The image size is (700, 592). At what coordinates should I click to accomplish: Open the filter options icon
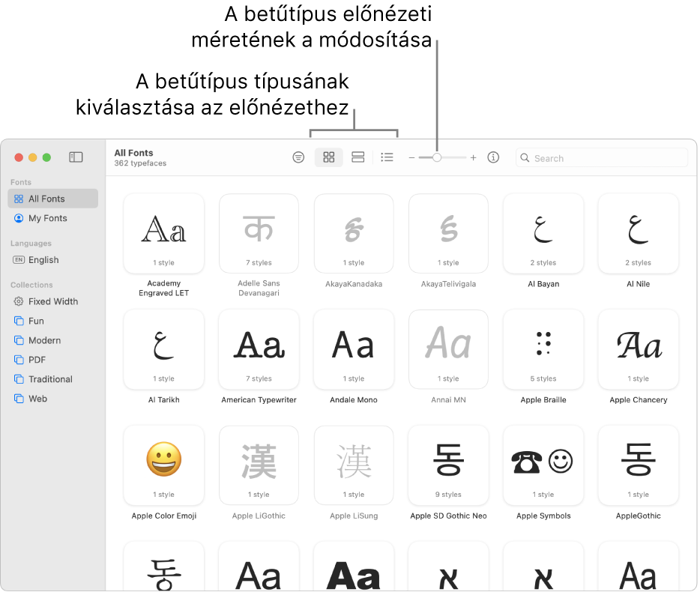tap(298, 157)
